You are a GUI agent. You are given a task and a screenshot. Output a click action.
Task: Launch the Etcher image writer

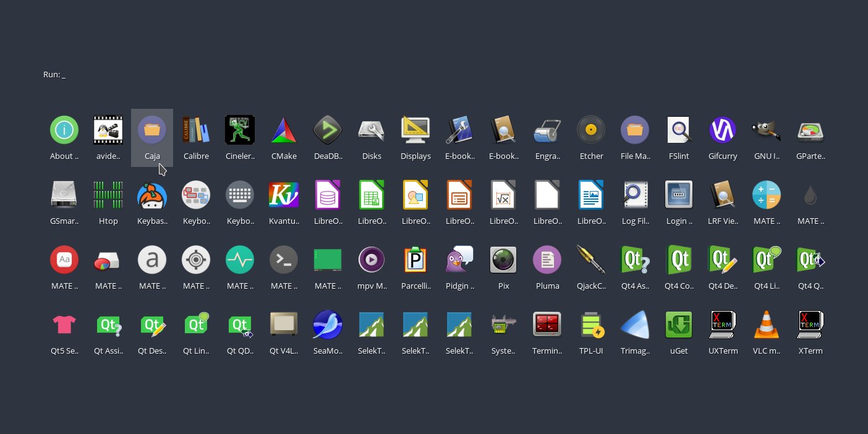[591, 138]
